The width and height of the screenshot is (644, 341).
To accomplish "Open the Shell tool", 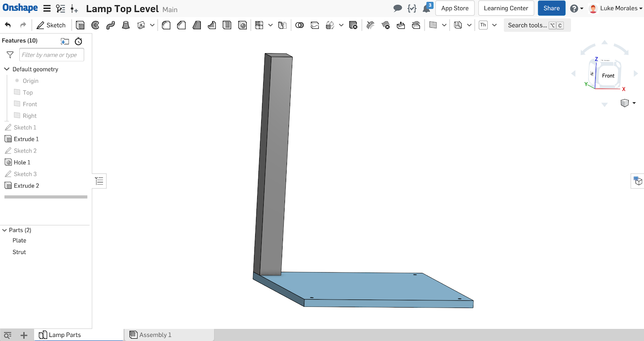I will [x=227, y=25].
